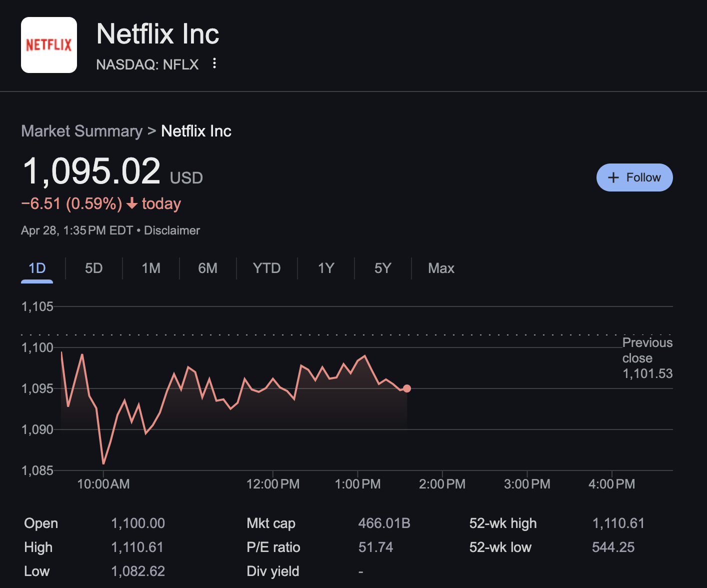
Task: Click the Netflix Inc breadcrumb text
Action: 196,131
